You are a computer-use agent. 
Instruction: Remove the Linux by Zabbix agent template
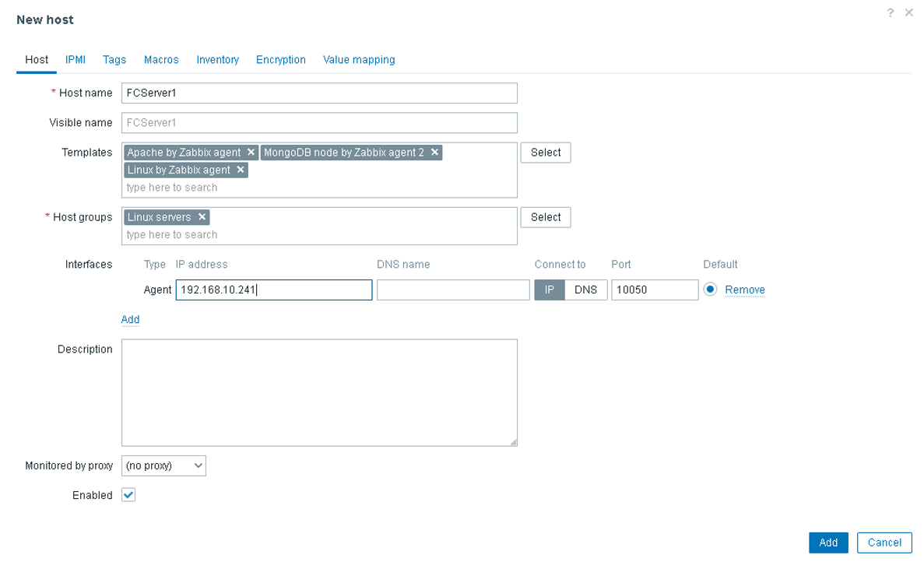click(241, 170)
